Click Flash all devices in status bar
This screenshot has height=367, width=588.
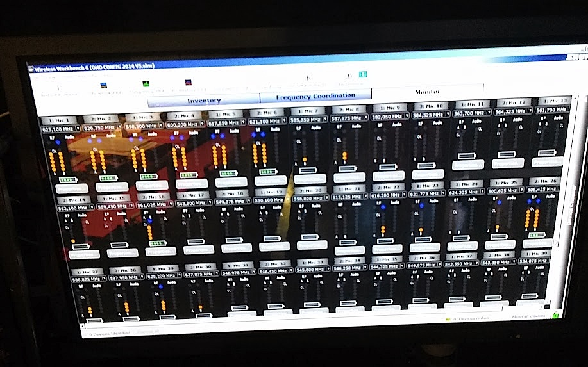[529, 316]
